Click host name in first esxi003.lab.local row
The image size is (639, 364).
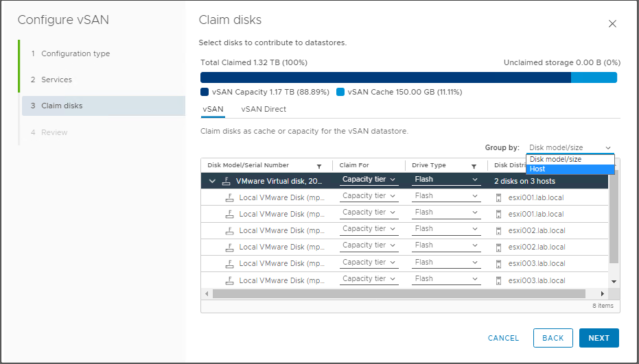point(537,264)
